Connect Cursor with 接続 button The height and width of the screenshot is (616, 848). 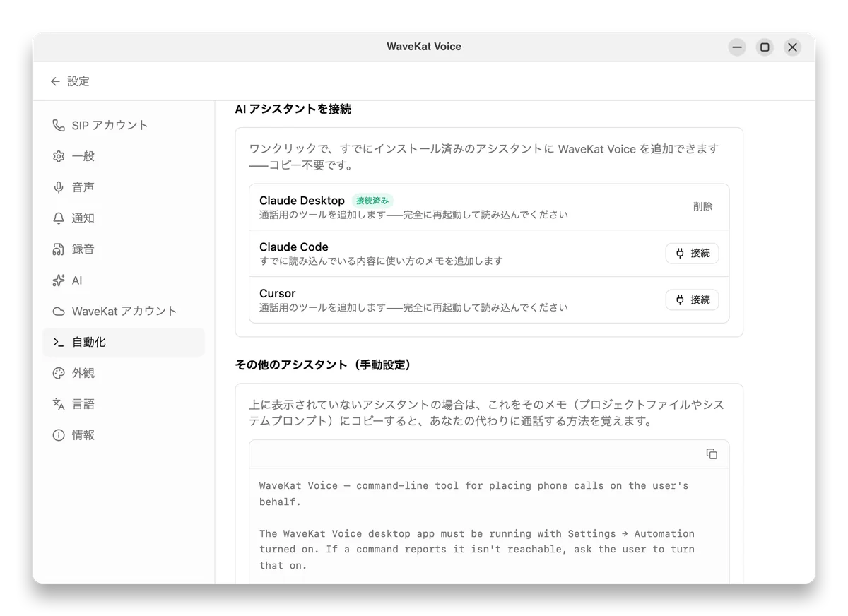692,300
